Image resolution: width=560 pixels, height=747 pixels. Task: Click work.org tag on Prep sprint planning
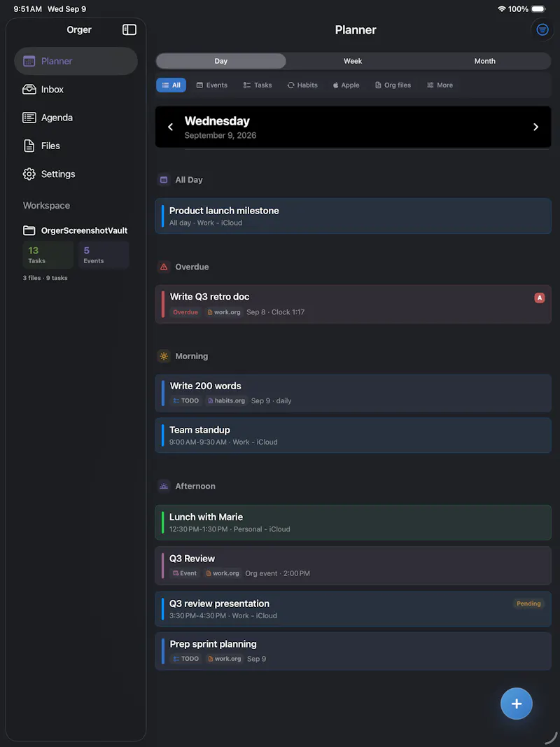(x=224, y=659)
